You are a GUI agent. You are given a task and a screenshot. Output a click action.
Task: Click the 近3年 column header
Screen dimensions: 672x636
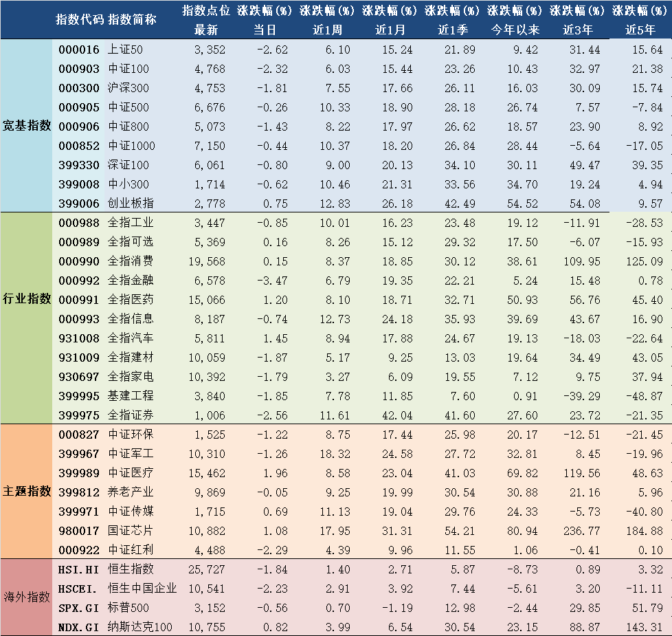[578, 30]
